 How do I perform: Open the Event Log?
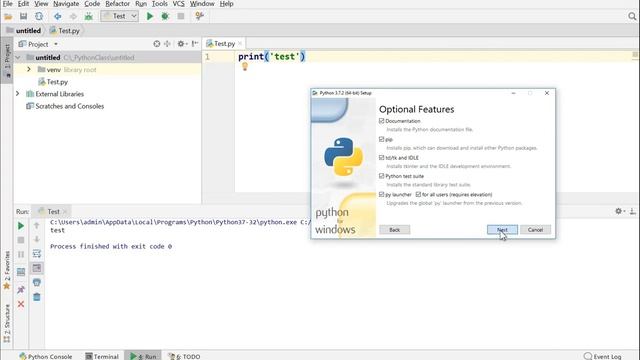(602, 356)
